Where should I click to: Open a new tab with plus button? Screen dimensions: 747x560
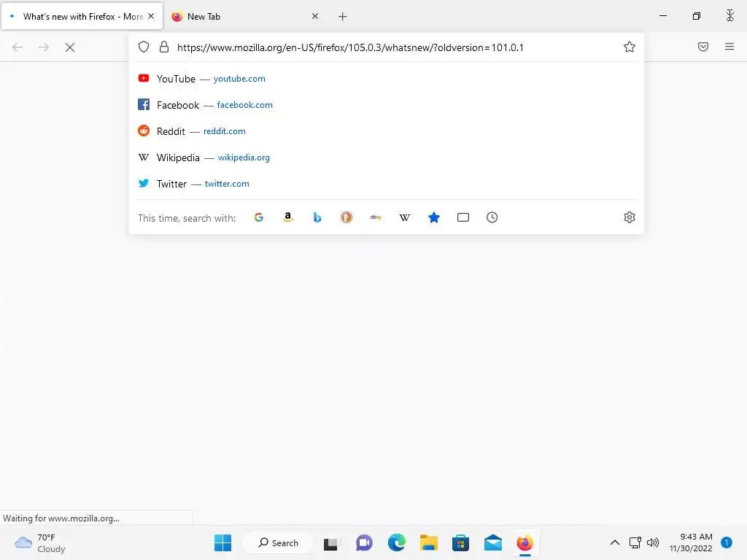(343, 17)
